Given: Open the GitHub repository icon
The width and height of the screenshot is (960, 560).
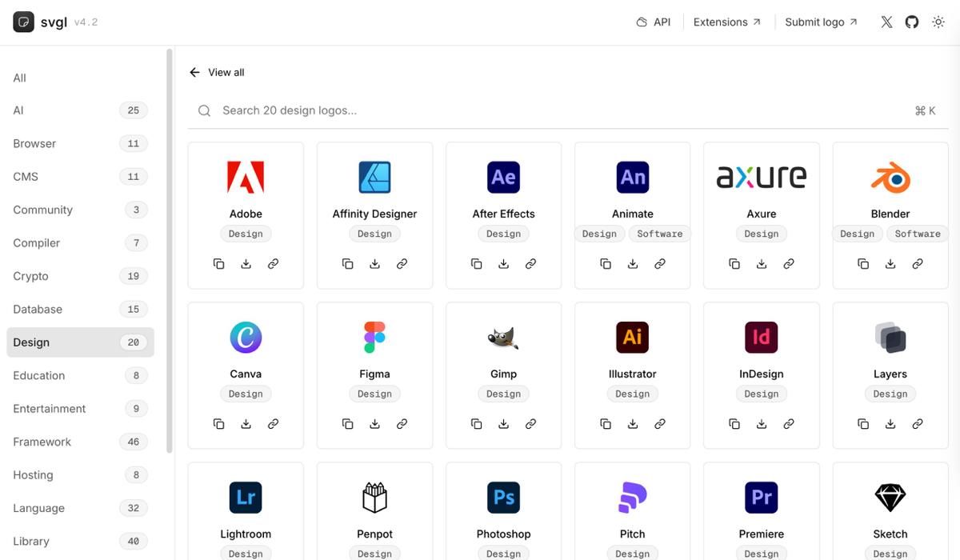Looking at the screenshot, I should click(x=912, y=22).
